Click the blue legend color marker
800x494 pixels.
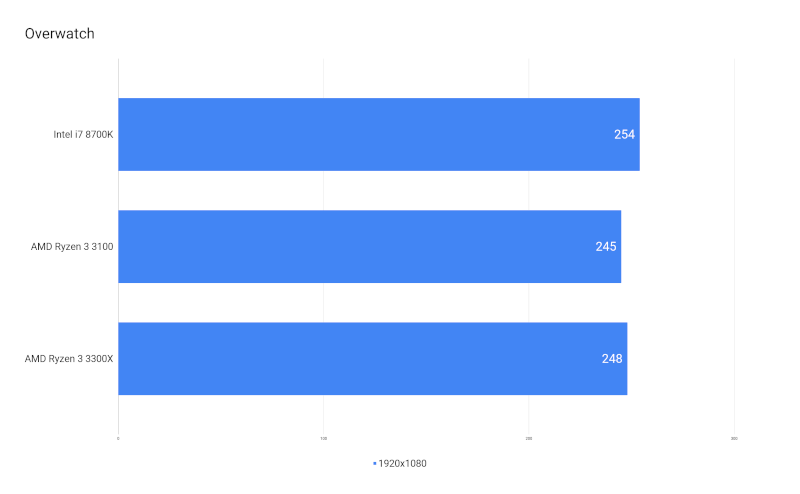(x=374, y=463)
